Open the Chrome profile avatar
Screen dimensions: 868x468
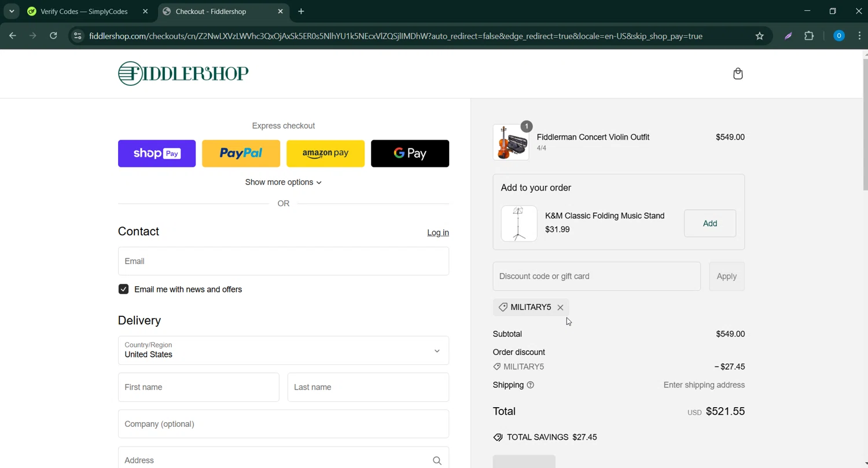point(838,36)
